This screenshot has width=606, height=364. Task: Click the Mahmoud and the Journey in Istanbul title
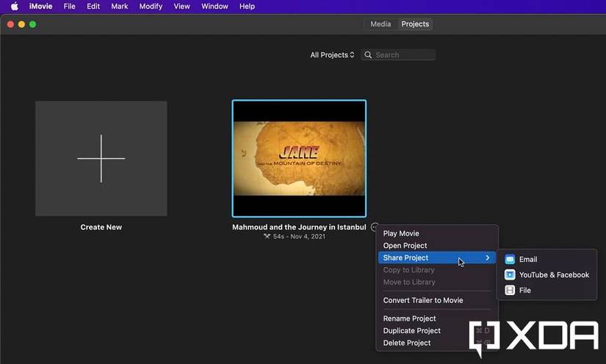(299, 227)
